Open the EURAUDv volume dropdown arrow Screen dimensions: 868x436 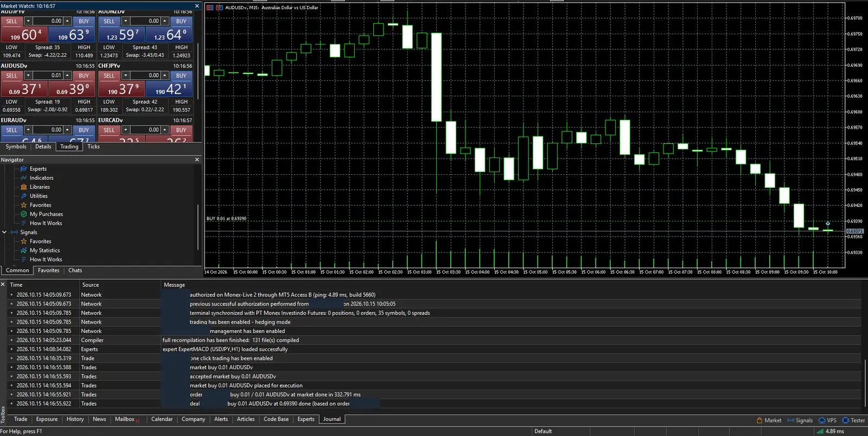pyautogui.click(x=28, y=130)
